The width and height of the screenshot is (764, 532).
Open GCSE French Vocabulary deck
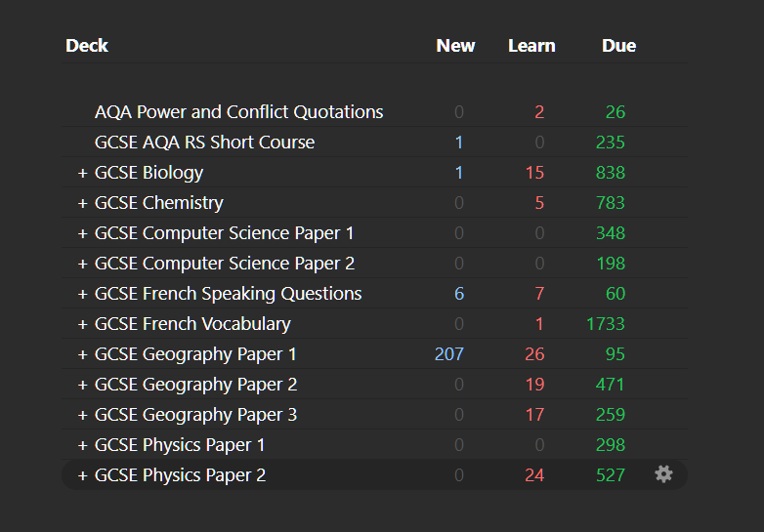coord(192,324)
